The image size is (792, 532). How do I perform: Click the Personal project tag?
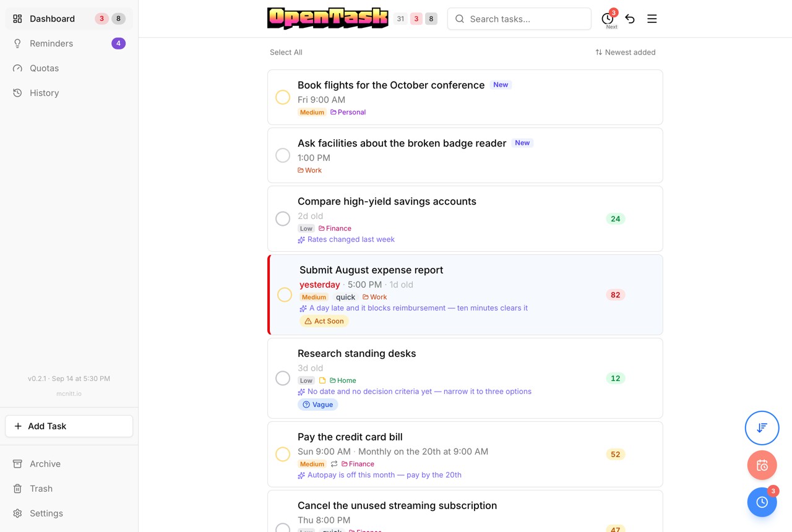(348, 112)
